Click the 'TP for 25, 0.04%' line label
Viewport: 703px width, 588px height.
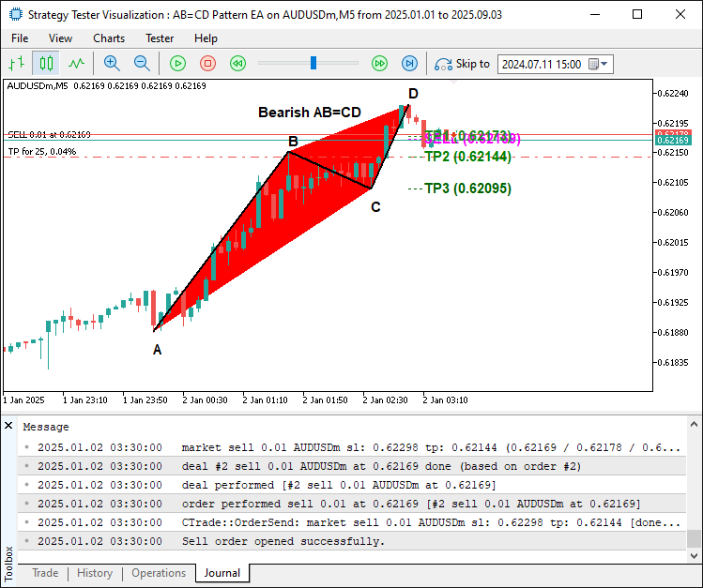click(x=42, y=151)
